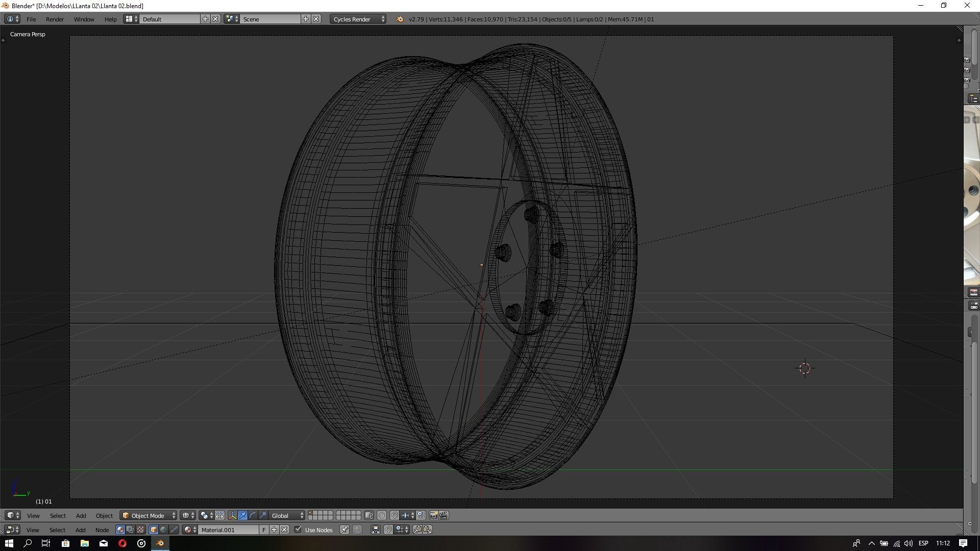Click the Node menu in node editor

click(x=102, y=530)
